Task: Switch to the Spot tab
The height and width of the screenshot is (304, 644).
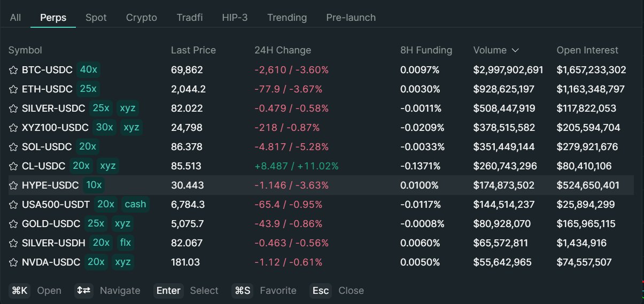Action: pyautogui.click(x=96, y=18)
